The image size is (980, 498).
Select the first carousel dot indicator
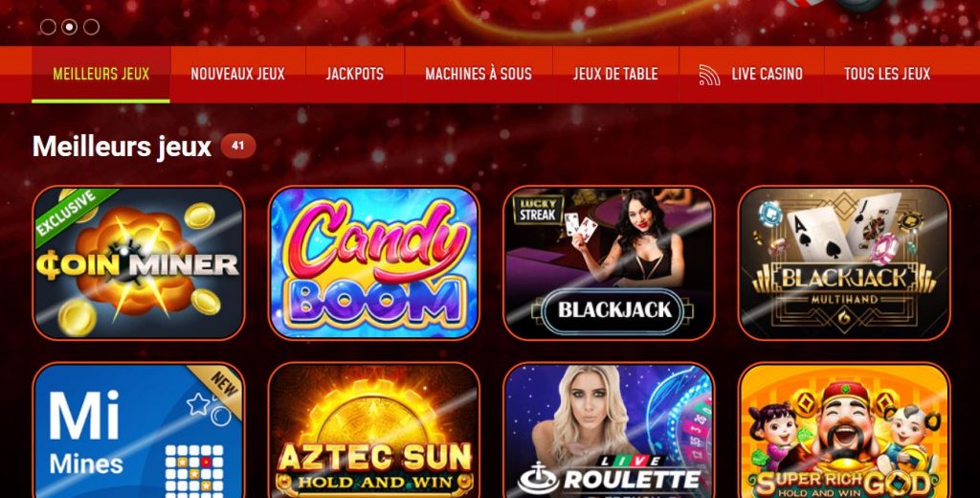pyautogui.click(x=48, y=27)
